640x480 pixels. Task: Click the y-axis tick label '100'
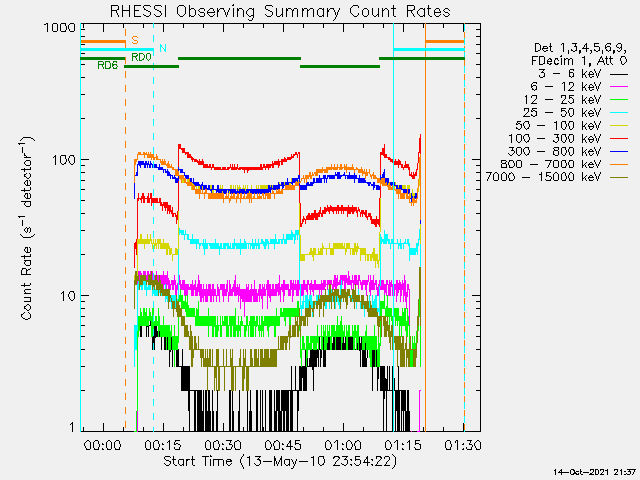point(64,160)
